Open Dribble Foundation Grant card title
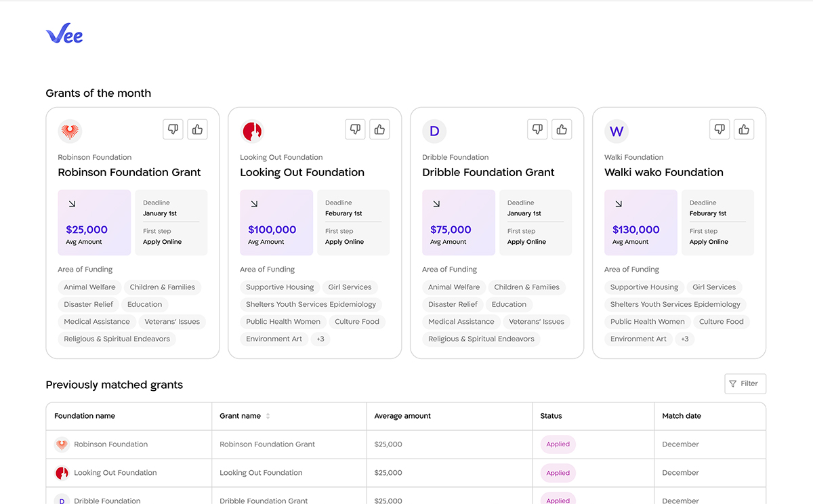This screenshot has width=813, height=504. pos(488,172)
